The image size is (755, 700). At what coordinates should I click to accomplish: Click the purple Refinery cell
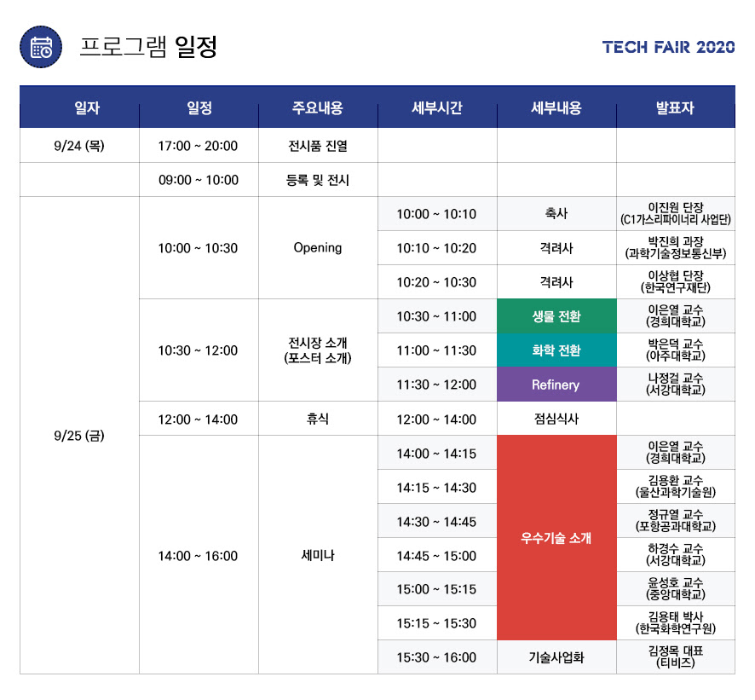pos(556,385)
